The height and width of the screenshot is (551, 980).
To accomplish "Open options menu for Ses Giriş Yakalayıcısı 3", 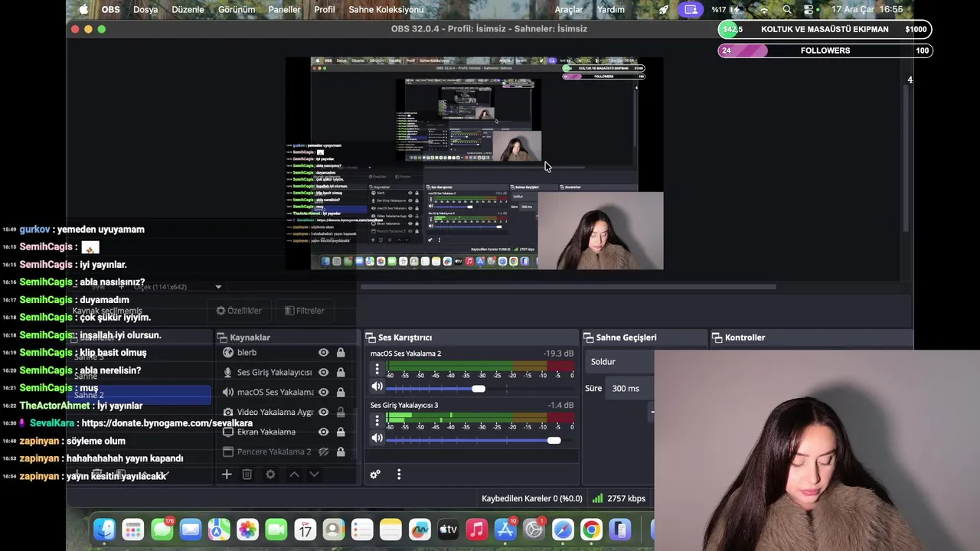I will click(x=377, y=421).
